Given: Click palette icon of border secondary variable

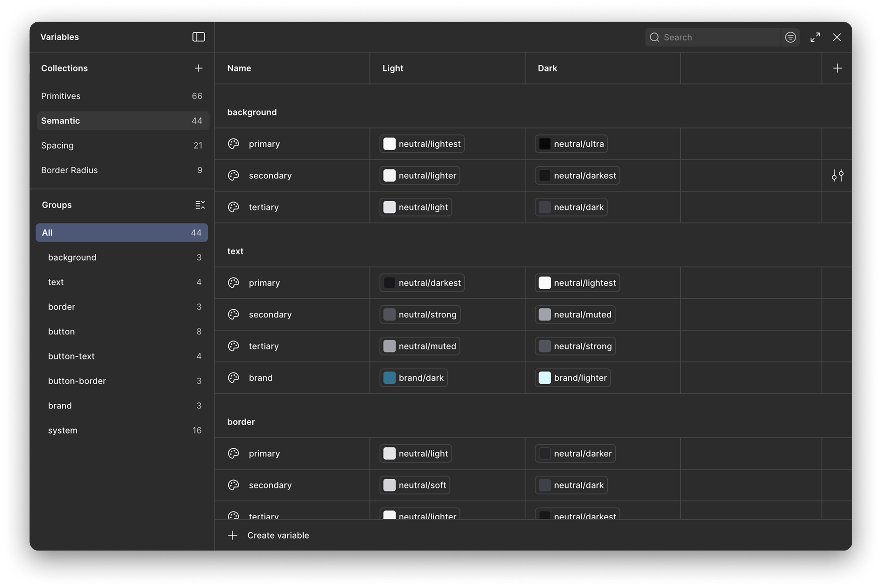Looking at the screenshot, I should (x=233, y=485).
